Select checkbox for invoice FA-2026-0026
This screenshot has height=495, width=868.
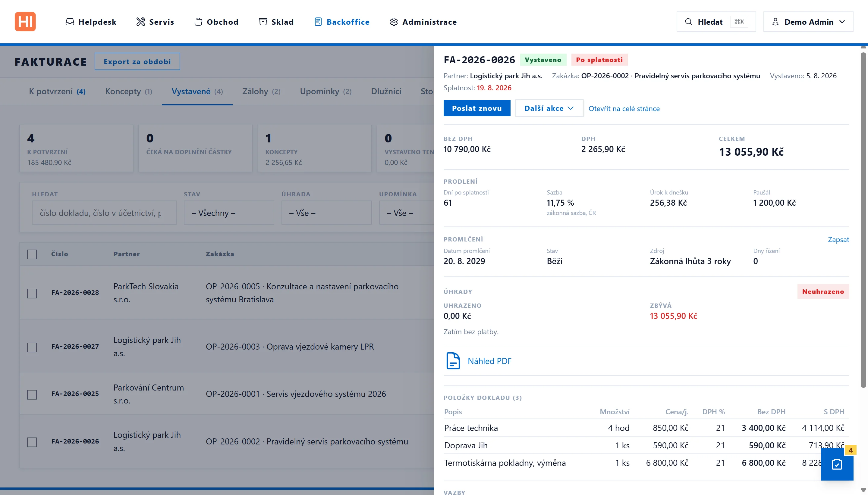[32, 442]
